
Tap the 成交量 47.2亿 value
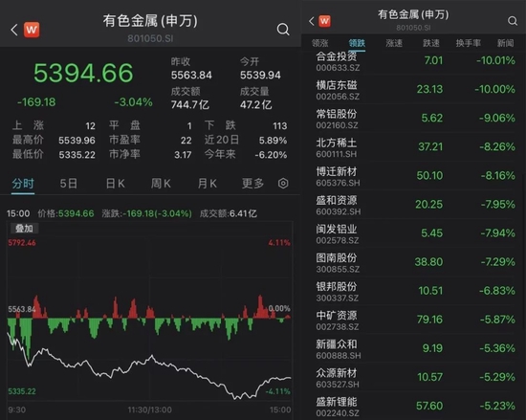255,105
